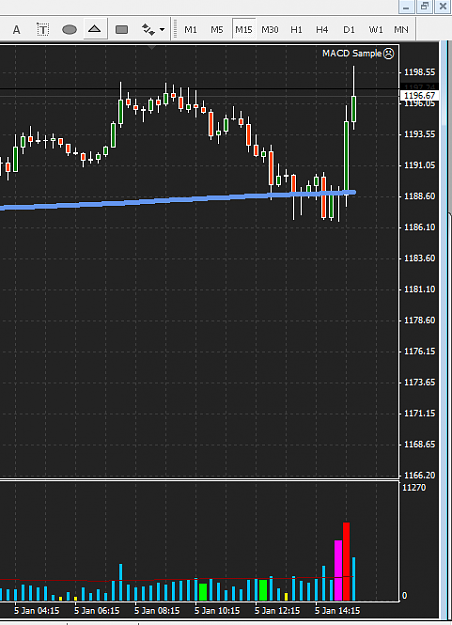Select the M15 timeframe button
The width and height of the screenshot is (452, 625).
click(244, 29)
